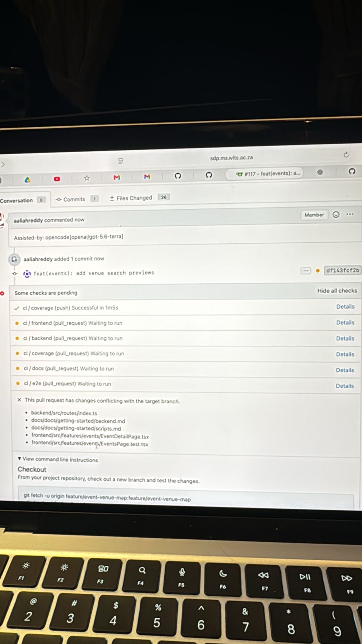Switch to the Commits tab
This screenshot has width=362, height=644.
coord(76,199)
